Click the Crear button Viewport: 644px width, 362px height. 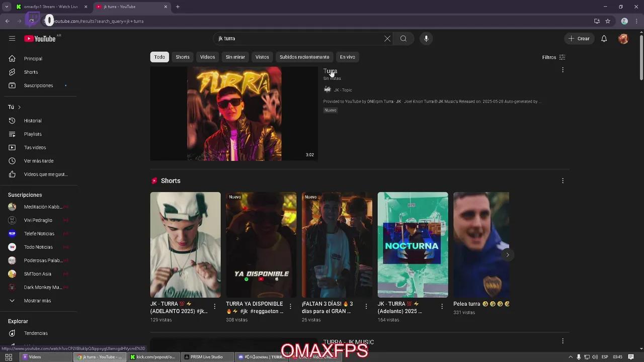click(x=579, y=39)
